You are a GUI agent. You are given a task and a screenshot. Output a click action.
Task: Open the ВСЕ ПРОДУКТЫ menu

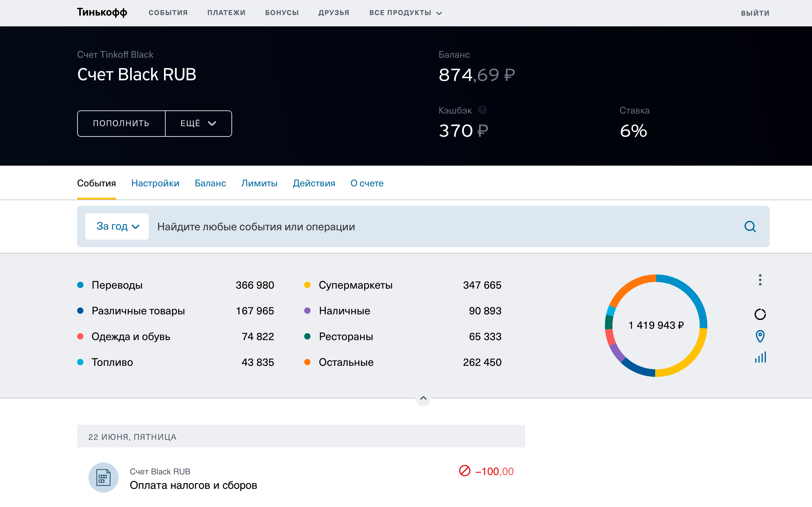406,13
